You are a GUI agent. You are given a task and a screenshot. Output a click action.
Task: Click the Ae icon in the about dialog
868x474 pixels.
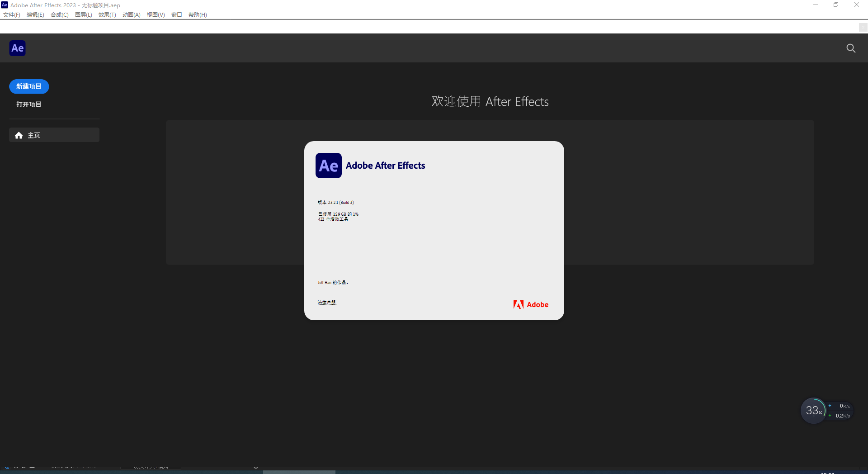click(x=328, y=166)
